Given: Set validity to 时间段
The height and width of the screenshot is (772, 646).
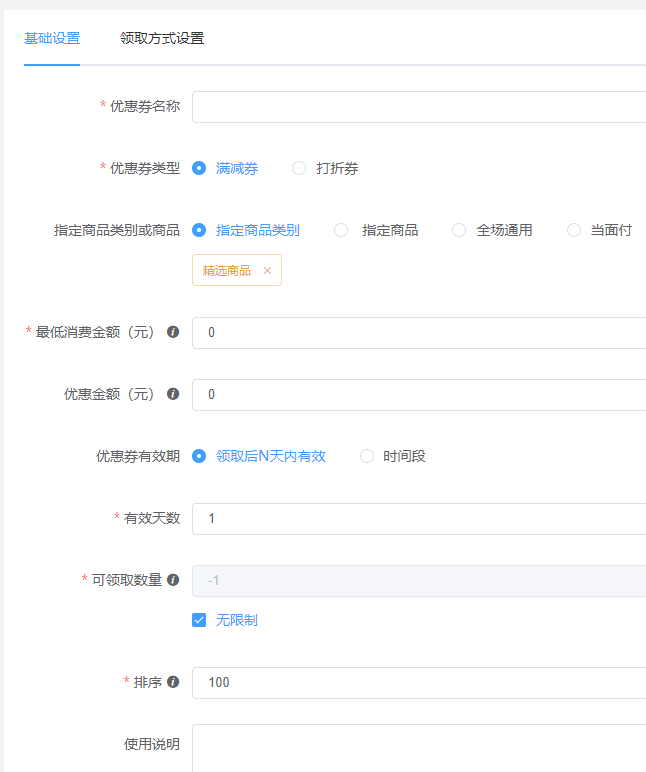Looking at the screenshot, I should 367,456.
